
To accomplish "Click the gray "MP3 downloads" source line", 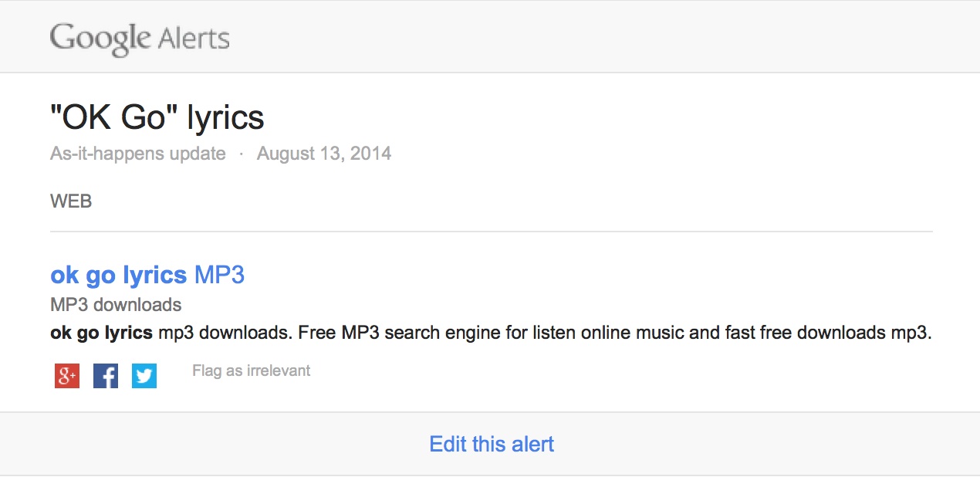I will click(116, 304).
